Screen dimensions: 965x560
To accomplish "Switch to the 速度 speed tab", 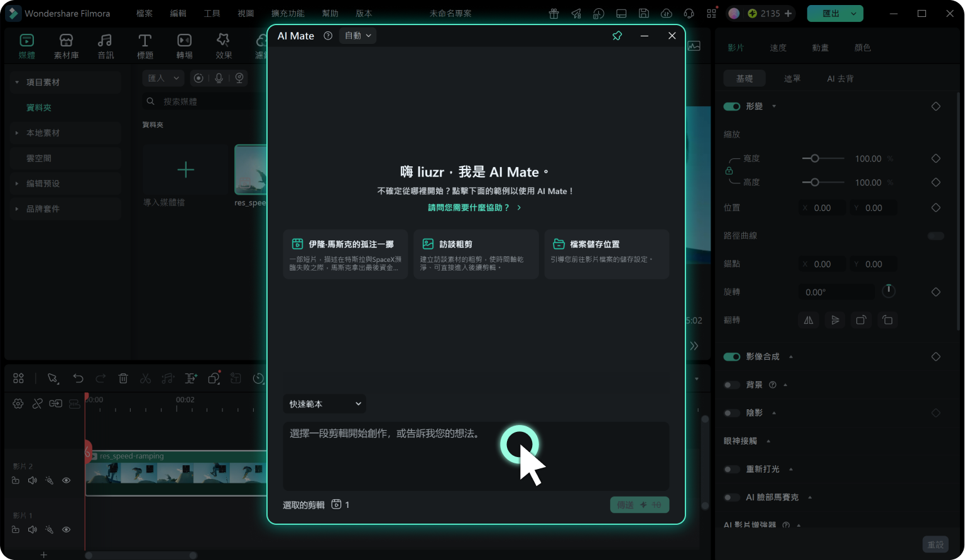I will [x=778, y=48].
